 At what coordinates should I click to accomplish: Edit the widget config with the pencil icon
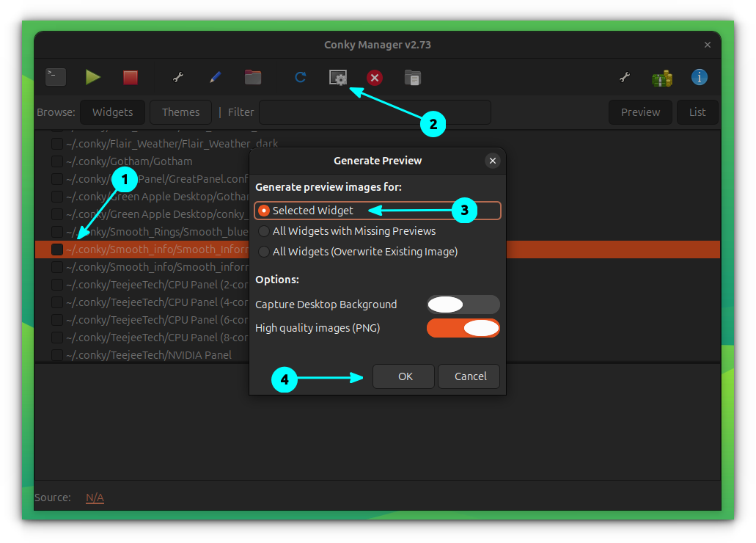216,76
